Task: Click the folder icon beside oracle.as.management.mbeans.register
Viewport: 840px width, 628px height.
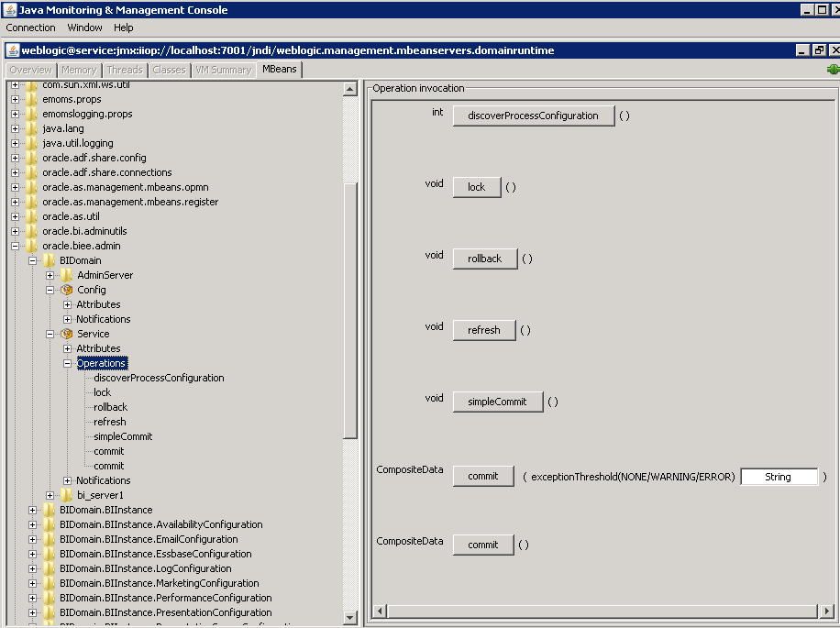Action: pos(31,202)
